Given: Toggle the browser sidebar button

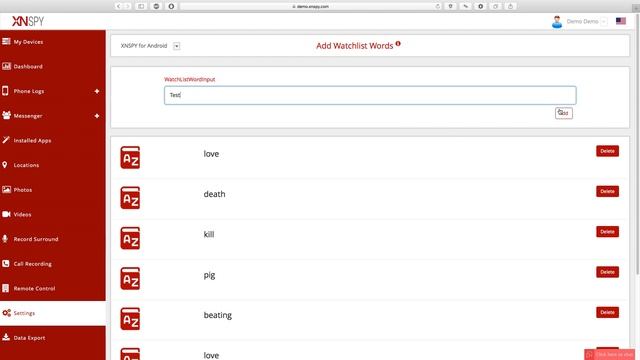Looking at the screenshot, I should 141,6.
